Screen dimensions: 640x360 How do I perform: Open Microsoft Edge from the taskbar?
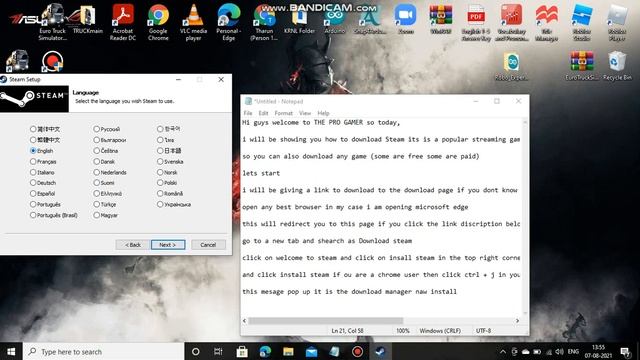[x=265, y=351]
